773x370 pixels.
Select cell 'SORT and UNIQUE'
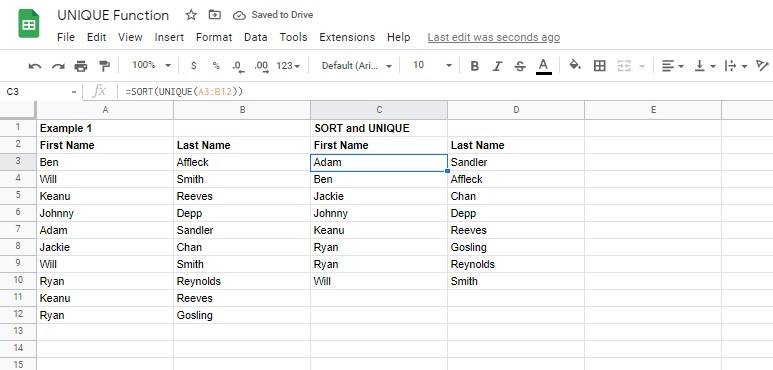(x=379, y=128)
